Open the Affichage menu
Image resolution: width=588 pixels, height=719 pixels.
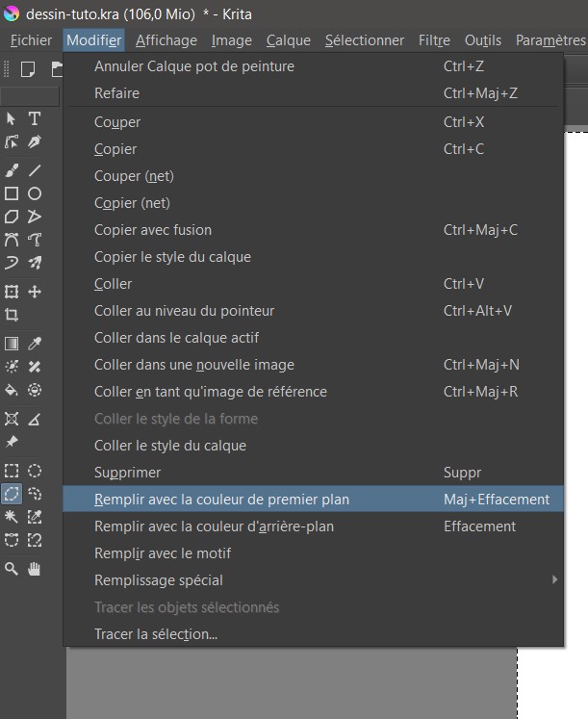click(x=166, y=40)
